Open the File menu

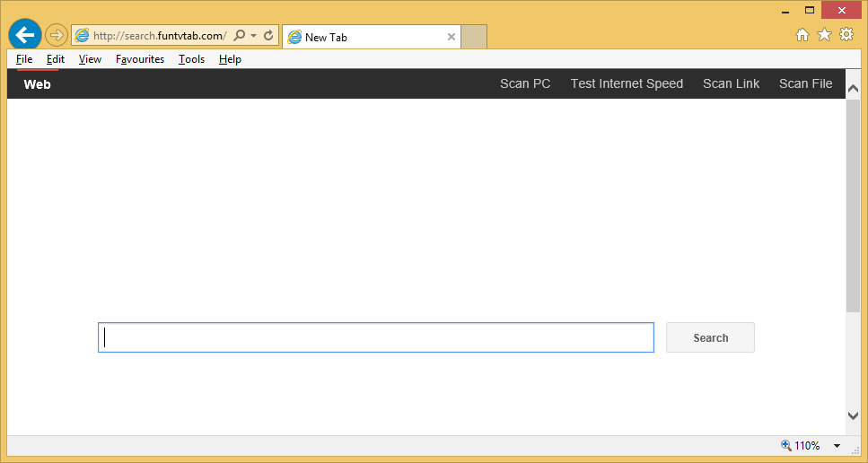pos(24,59)
